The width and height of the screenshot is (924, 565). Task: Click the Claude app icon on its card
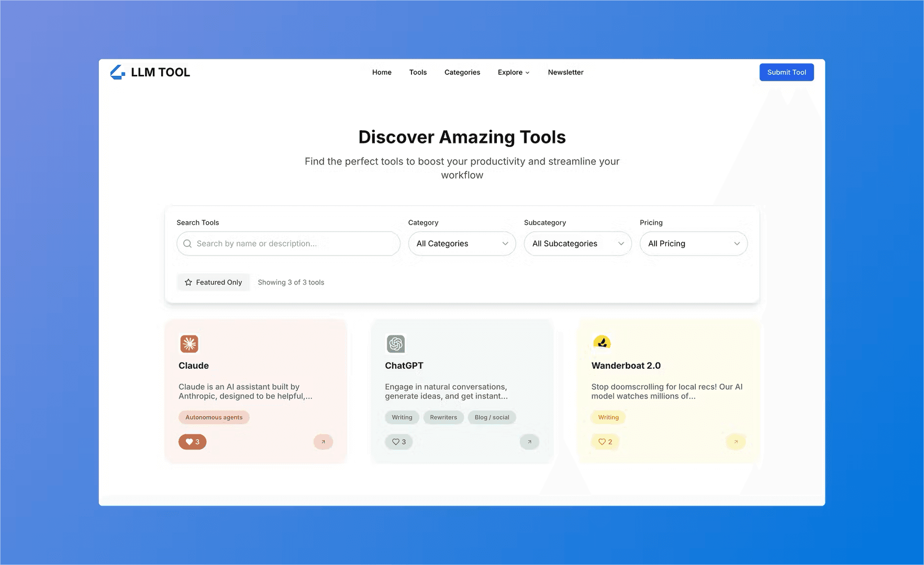coord(190,344)
